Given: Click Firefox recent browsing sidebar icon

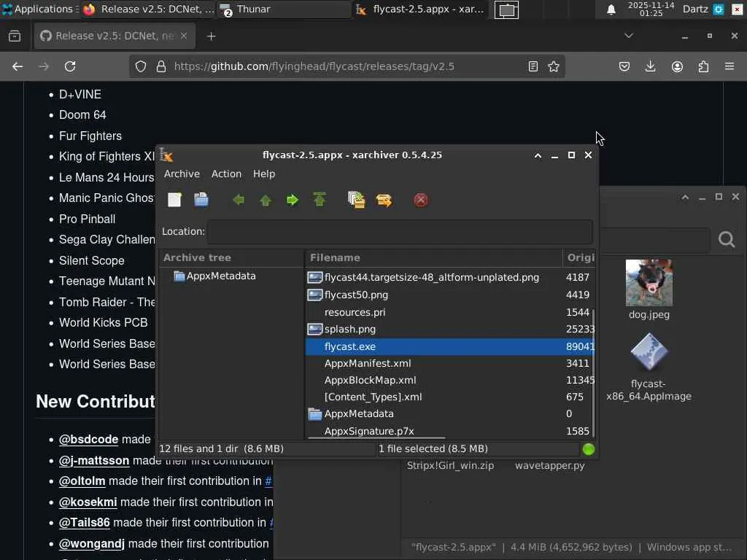Looking at the screenshot, I should [x=15, y=36].
